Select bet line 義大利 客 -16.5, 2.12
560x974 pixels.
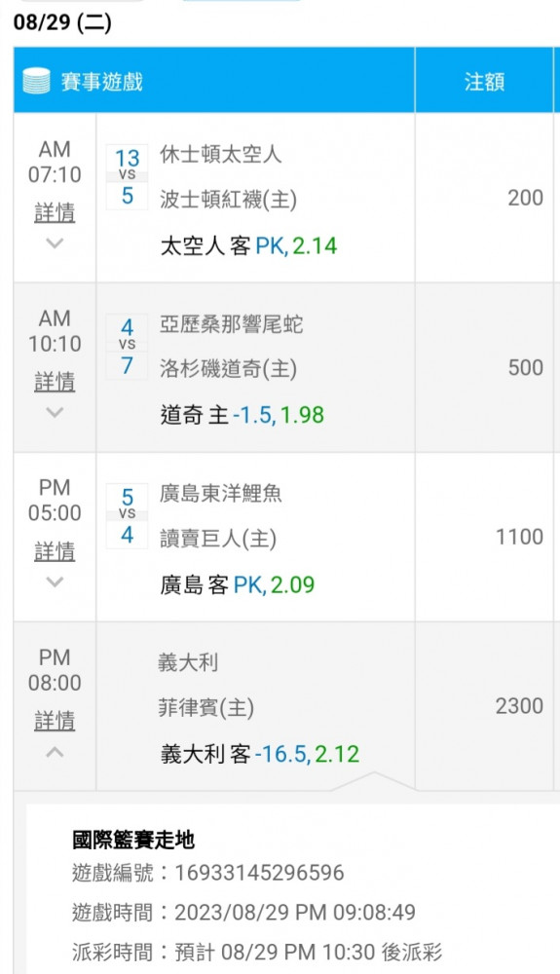[x=260, y=754]
